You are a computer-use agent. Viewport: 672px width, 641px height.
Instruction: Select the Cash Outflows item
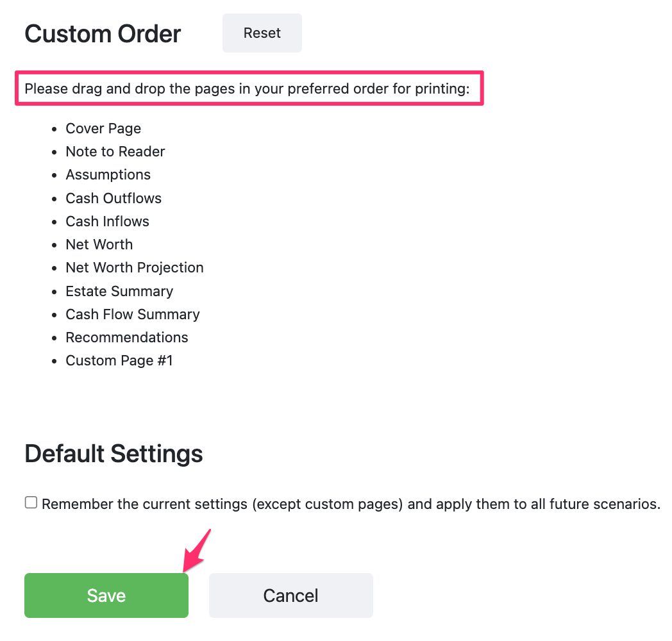click(x=113, y=199)
